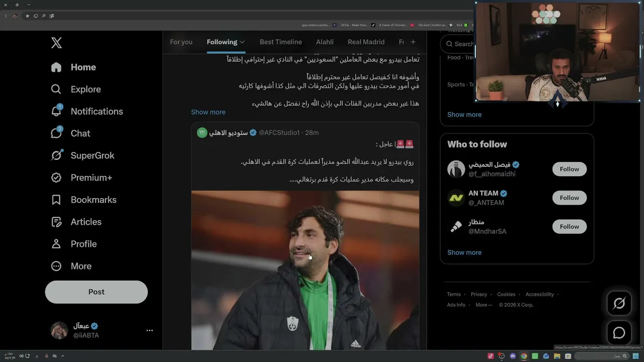
Task: Switch to the Best Timeline tab
Action: click(x=281, y=42)
